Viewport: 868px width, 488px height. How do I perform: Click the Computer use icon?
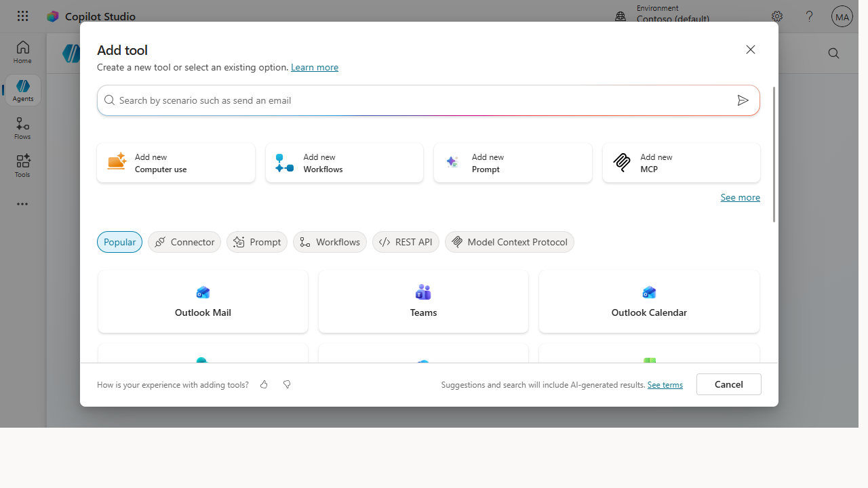[117, 161]
